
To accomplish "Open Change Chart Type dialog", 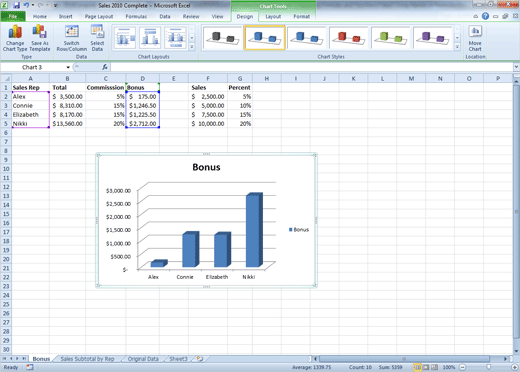I will point(15,38).
